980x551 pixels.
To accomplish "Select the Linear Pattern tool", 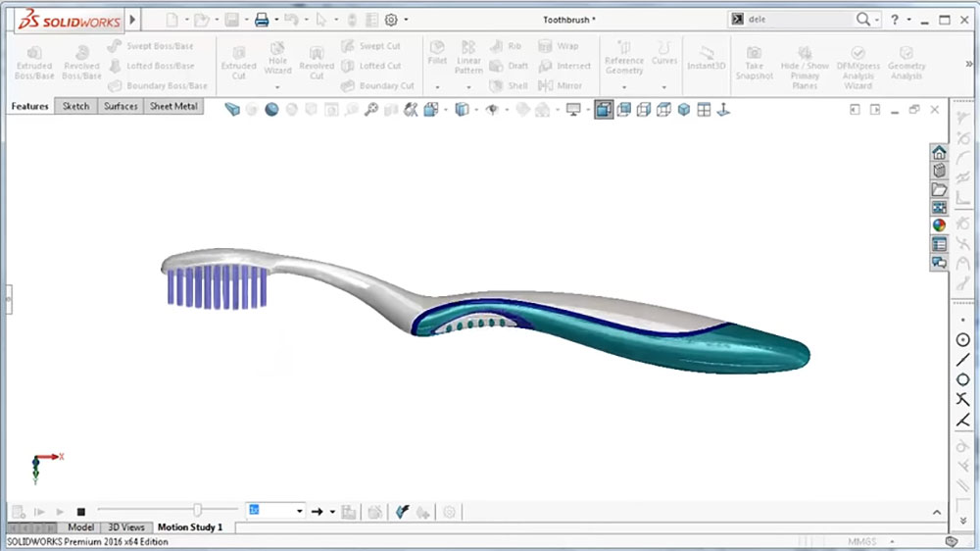I will (x=468, y=58).
